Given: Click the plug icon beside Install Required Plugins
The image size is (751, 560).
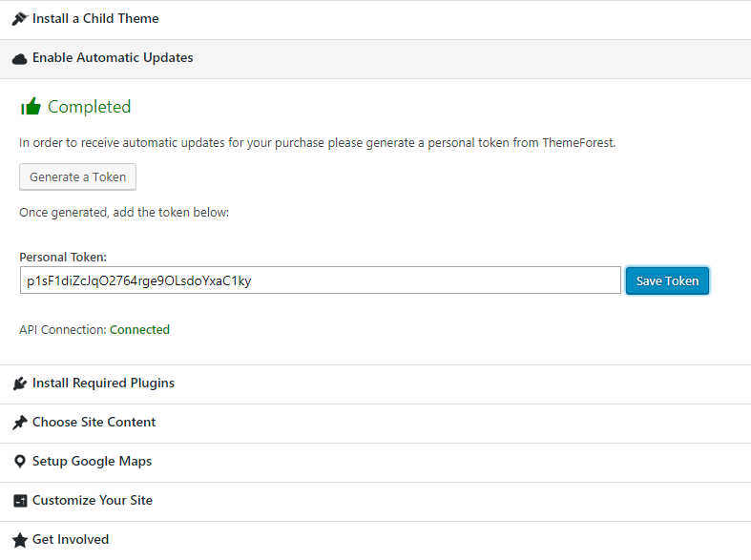Looking at the screenshot, I should click(x=19, y=384).
